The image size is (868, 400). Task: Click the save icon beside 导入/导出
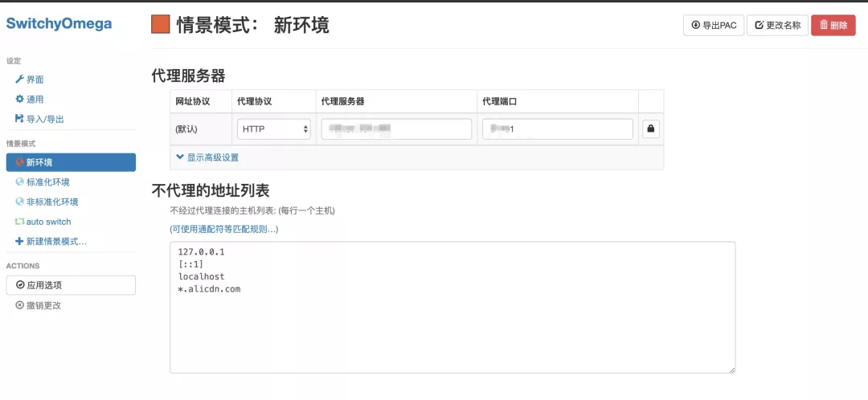coord(19,118)
